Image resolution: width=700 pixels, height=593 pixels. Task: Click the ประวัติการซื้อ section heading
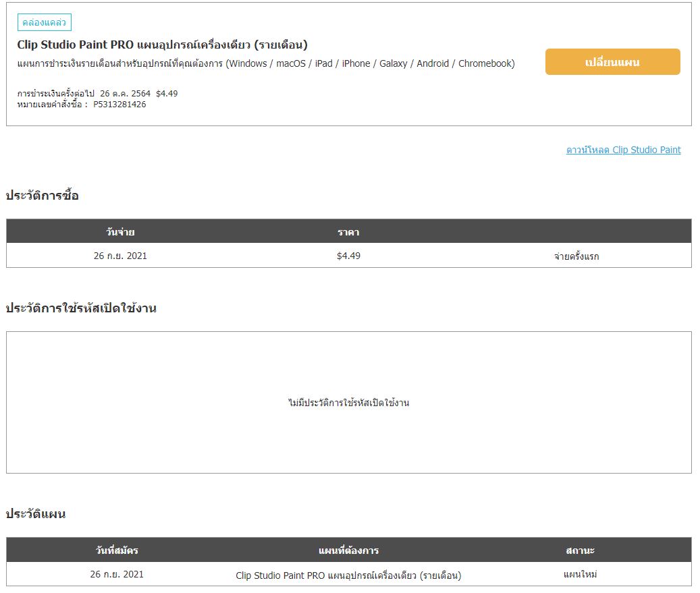[42, 196]
